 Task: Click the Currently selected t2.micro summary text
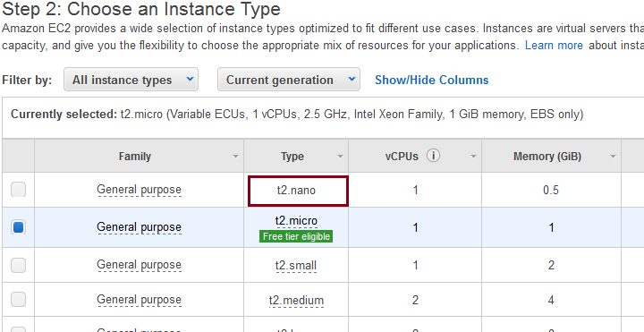tap(297, 115)
